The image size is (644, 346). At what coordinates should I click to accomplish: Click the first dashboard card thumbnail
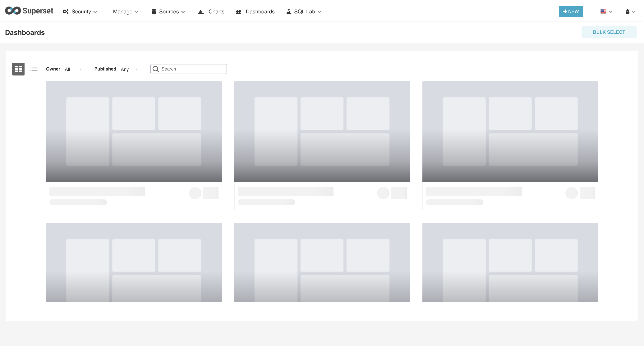pos(134,132)
